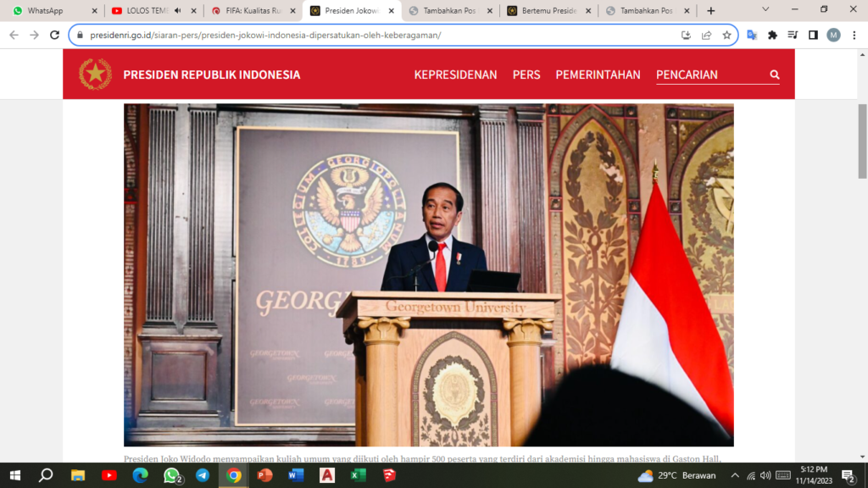Show hidden system tray icons
Image resolution: width=868 pixels, height=488 pixels.
coord(735,475)
